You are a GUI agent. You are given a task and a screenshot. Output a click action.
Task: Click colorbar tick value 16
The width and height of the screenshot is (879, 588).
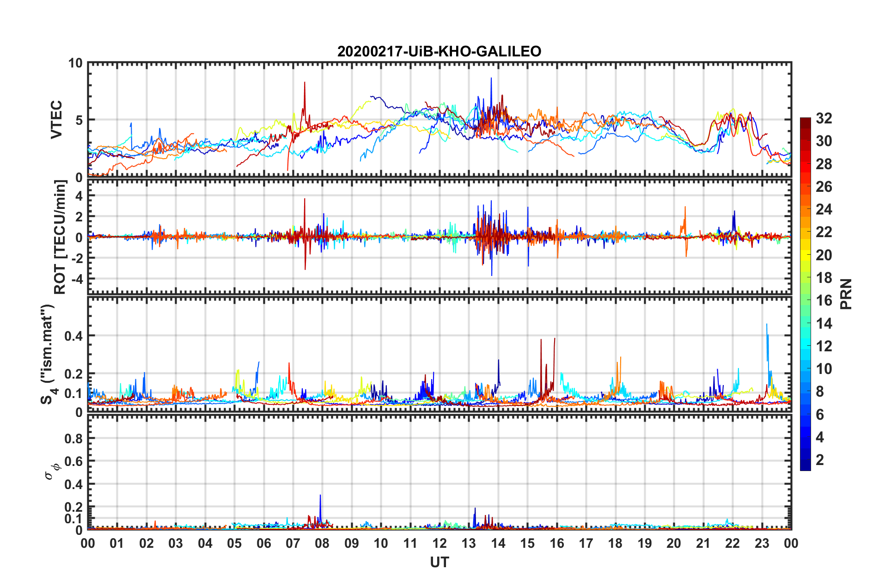coord(824,300)
